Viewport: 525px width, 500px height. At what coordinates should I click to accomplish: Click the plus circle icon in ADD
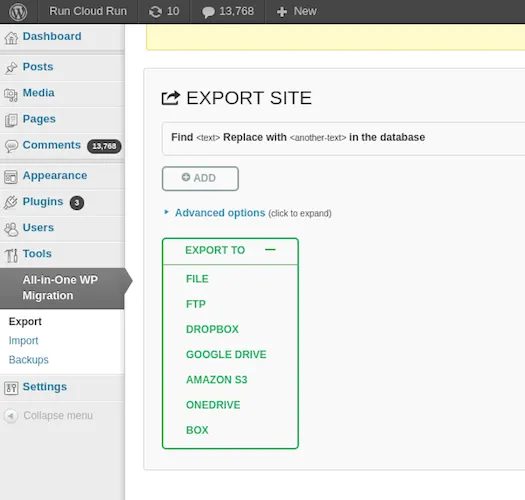[186, 177]
